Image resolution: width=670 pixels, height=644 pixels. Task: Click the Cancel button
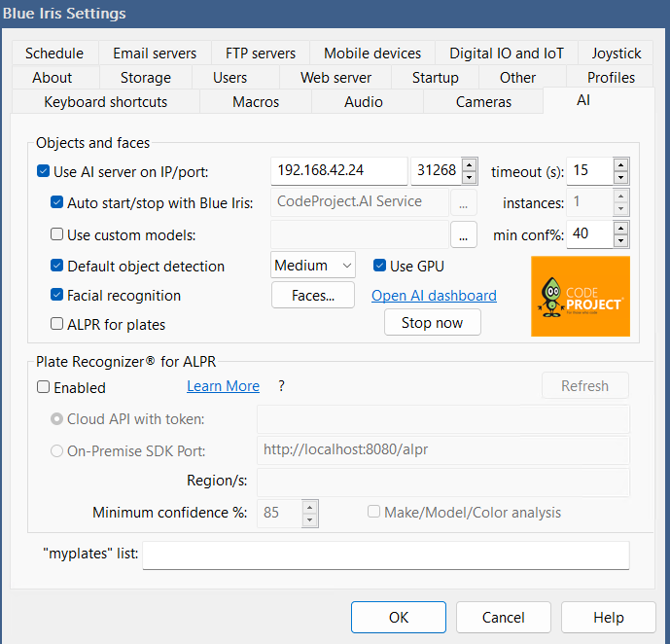pyautogui.click(x=504, y=617)
